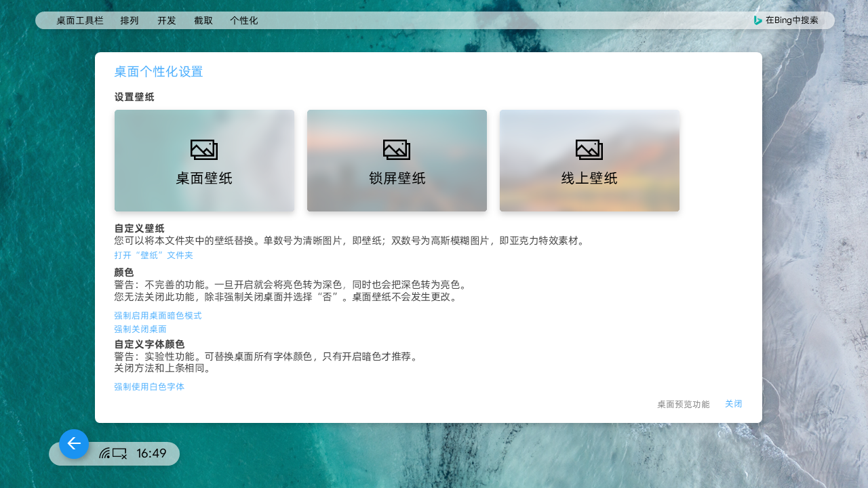Open the 桌面工具栏 menu

[x=80, y=20]
